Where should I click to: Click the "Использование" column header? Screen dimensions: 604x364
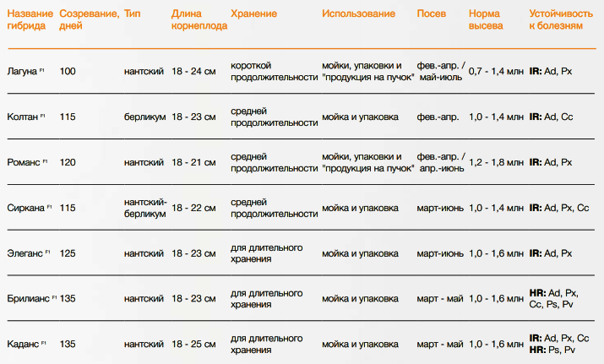(x=358, y=15)
